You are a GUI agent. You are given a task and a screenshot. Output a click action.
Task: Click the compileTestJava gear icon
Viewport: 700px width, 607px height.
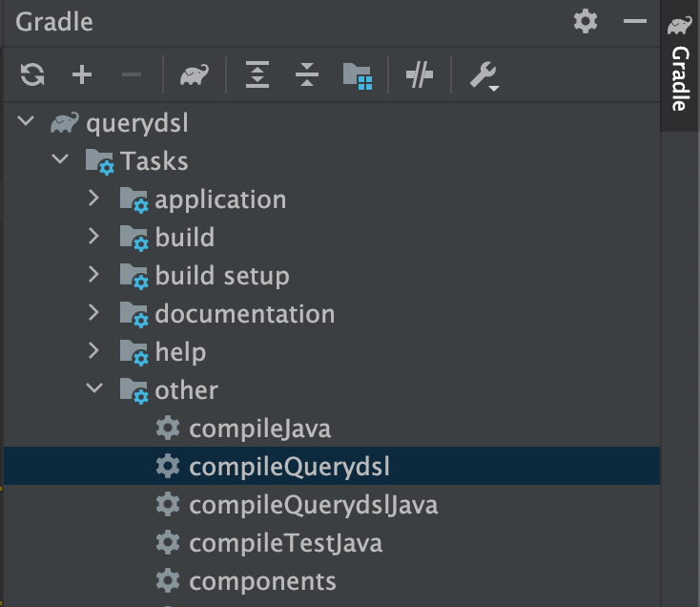click(x=168, y=543)
